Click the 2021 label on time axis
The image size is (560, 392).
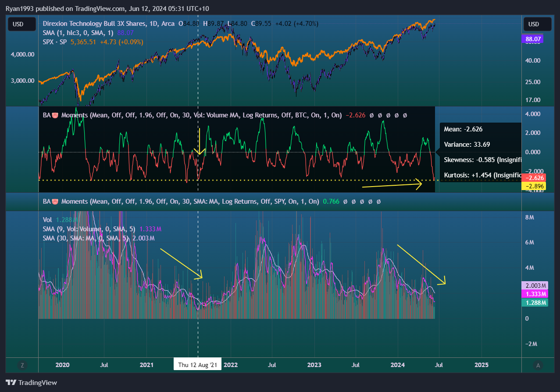click(146, 364)
